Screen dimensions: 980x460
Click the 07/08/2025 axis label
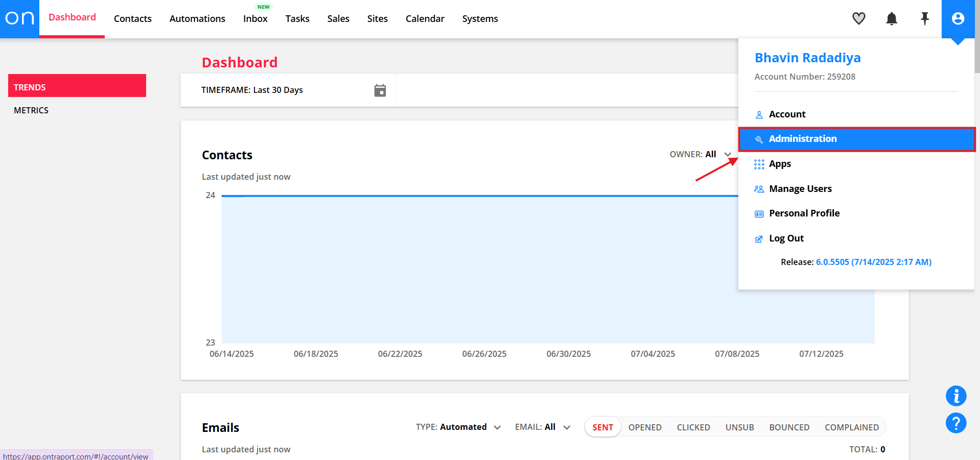737,354
